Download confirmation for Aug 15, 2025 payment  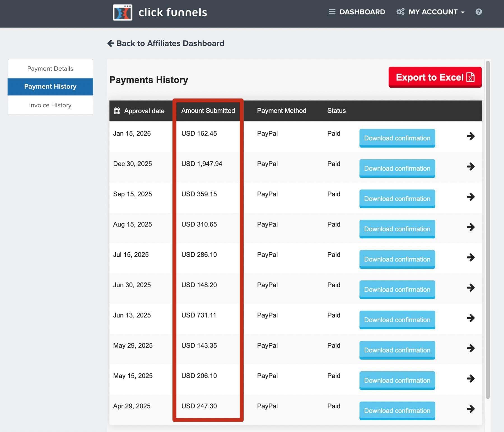(x=397, y=229)
